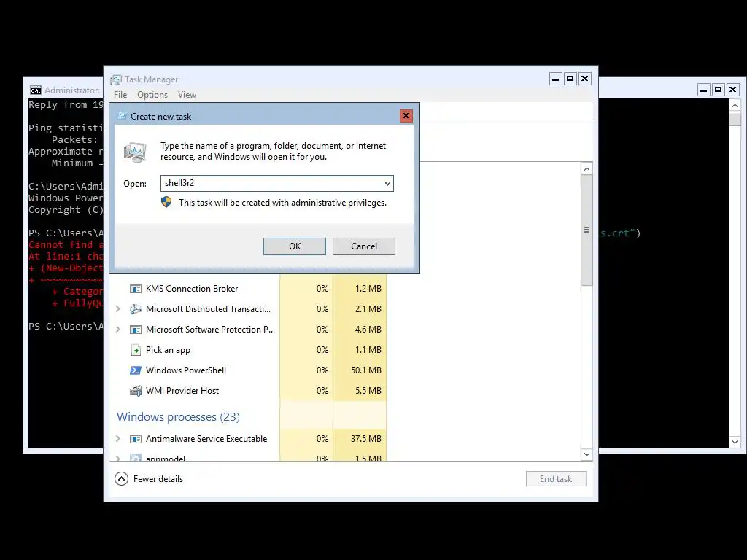Click Task Manager scrollbar down arrow
Image resolution: width=747 pixels, height=560 pixels.
[x=587, y=455]
